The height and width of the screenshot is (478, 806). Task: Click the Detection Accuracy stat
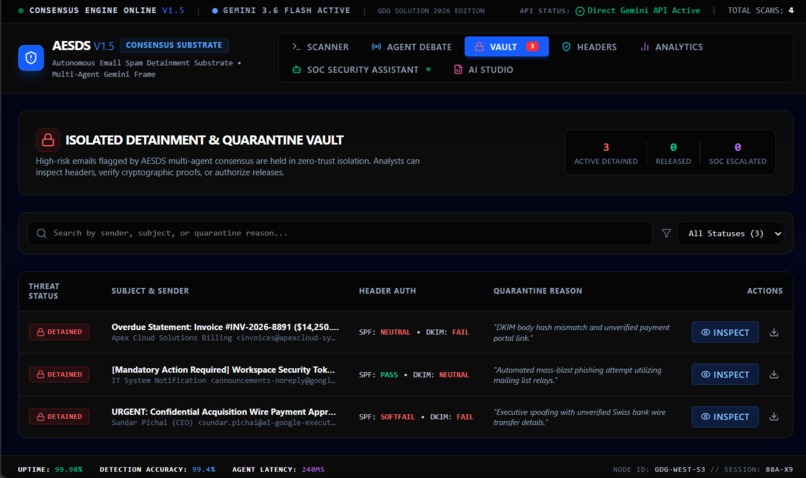coord(157,469)
